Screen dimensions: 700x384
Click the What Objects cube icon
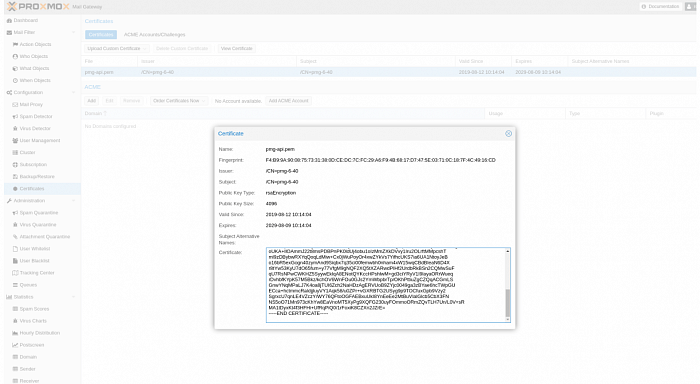click(x=15, y=68)
